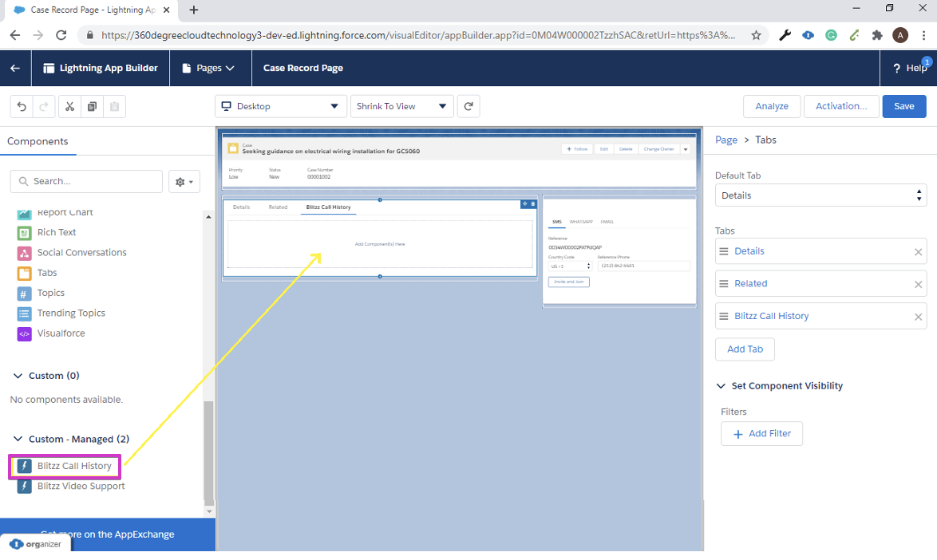Image resolution: width=937 pixels, height=560 pixels.
Task: Select the Related tab on canvas
Action: [x=278, y=207]
